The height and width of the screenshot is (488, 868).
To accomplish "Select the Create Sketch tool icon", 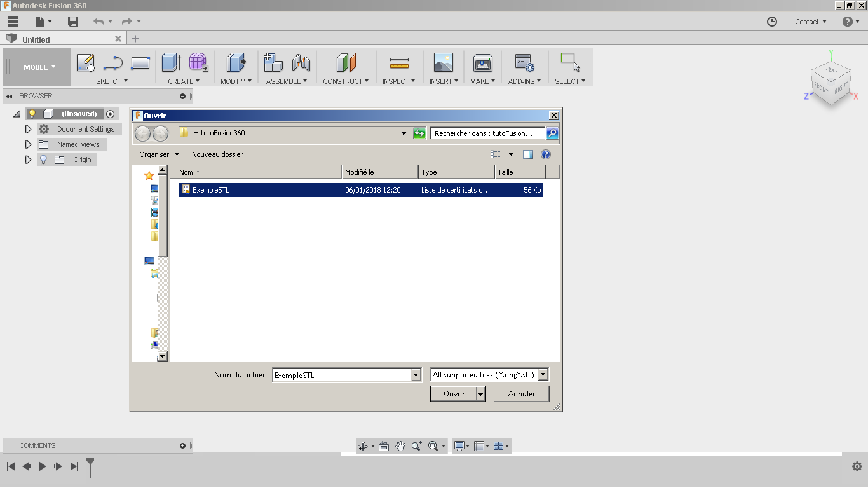I will pos(86,63).
